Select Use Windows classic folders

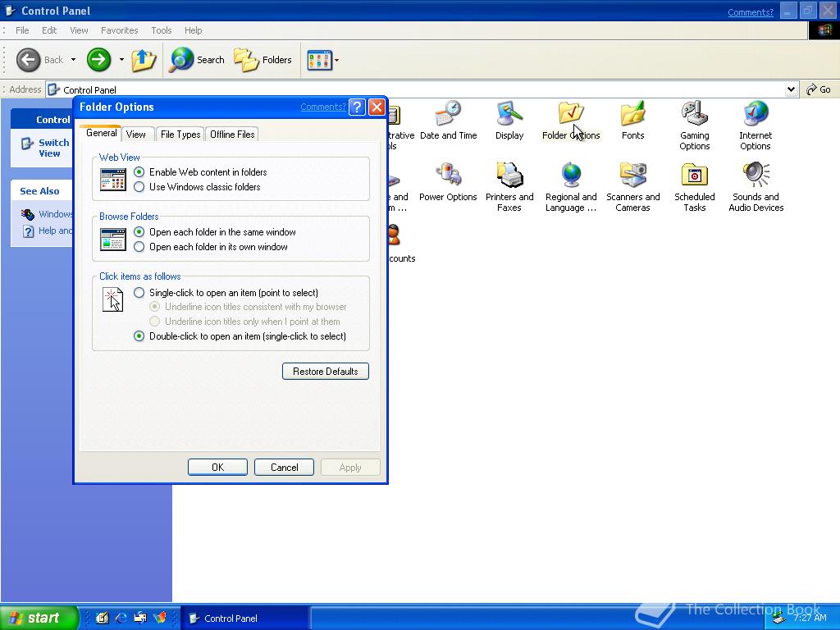[139, 187]
